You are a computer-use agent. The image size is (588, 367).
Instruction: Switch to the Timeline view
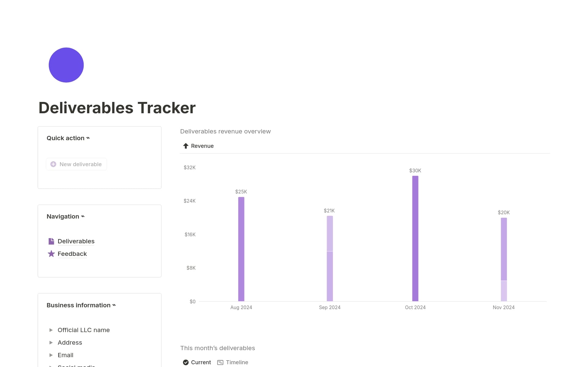(x=236, y=362)
